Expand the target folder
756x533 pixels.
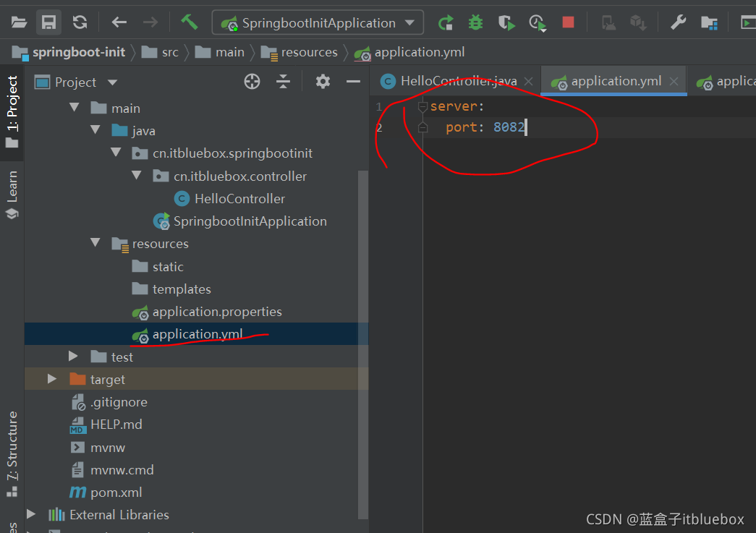pos(52,379)
